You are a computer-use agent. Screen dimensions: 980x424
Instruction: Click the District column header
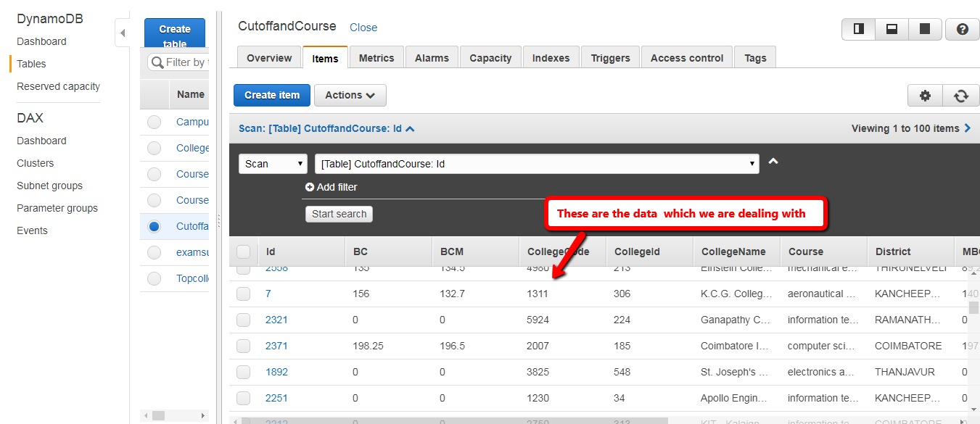coord(910,252)
